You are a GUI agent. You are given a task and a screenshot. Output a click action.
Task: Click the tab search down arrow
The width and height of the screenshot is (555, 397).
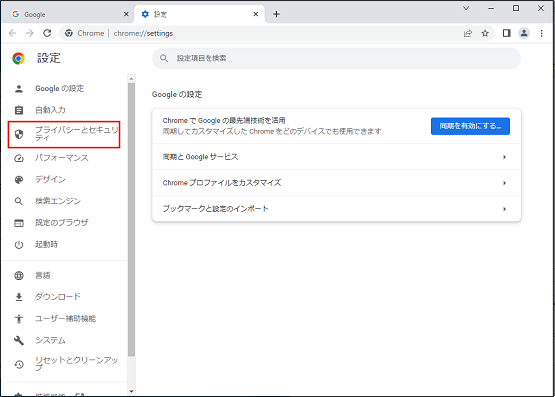pos(466,8)
